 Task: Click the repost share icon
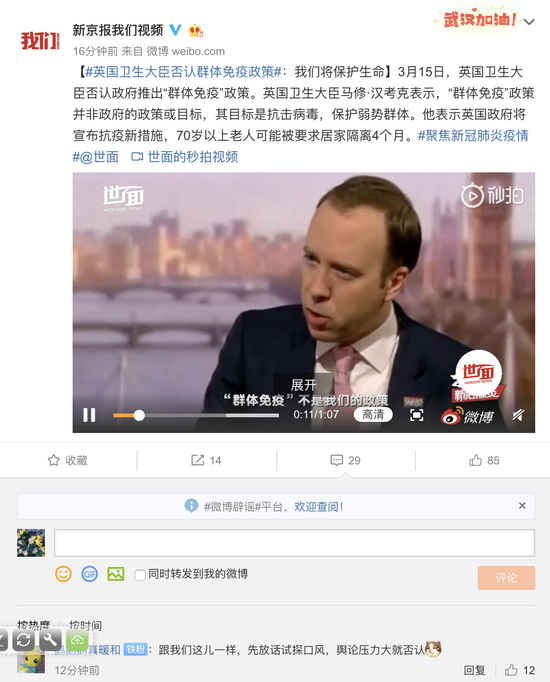click(206, 460)
